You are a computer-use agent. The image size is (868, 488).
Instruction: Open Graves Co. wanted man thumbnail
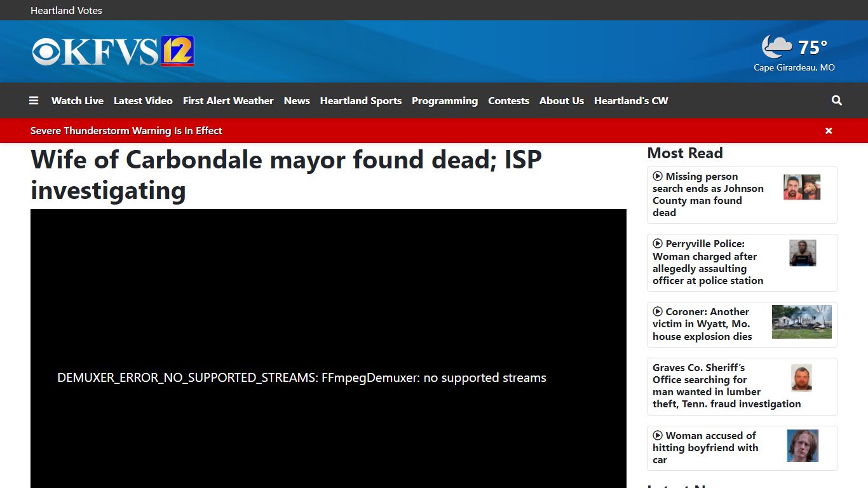point(801,377)
